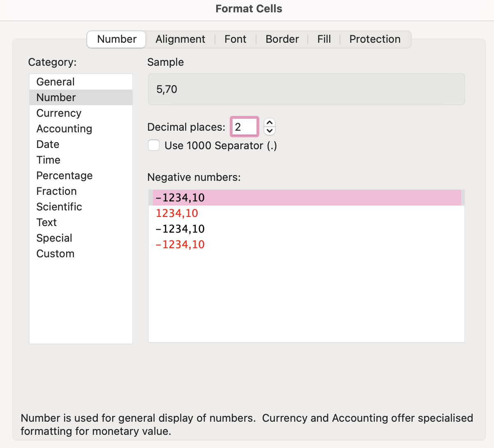Select the General category
The height and width of the screenshot is (448, 494).
click(x=81, y=82)
